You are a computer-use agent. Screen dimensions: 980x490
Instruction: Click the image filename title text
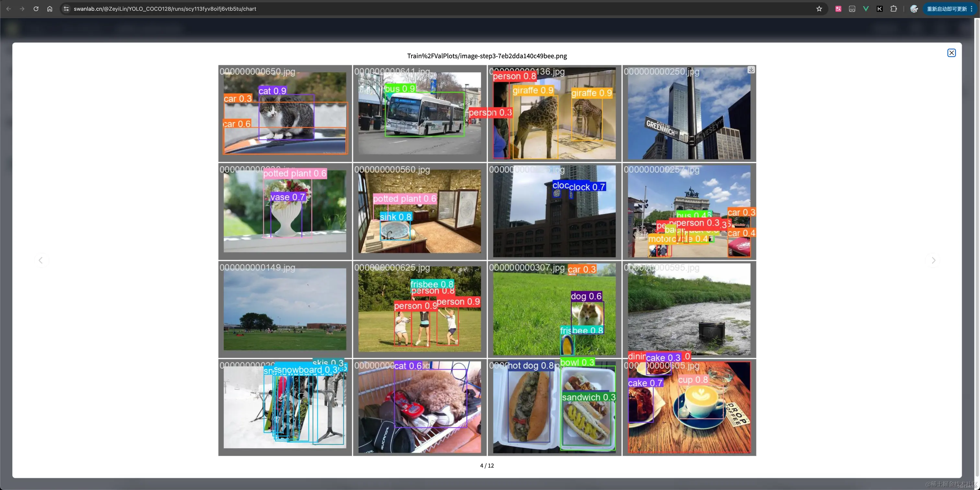pyautogui.click(x=486, y=56)
